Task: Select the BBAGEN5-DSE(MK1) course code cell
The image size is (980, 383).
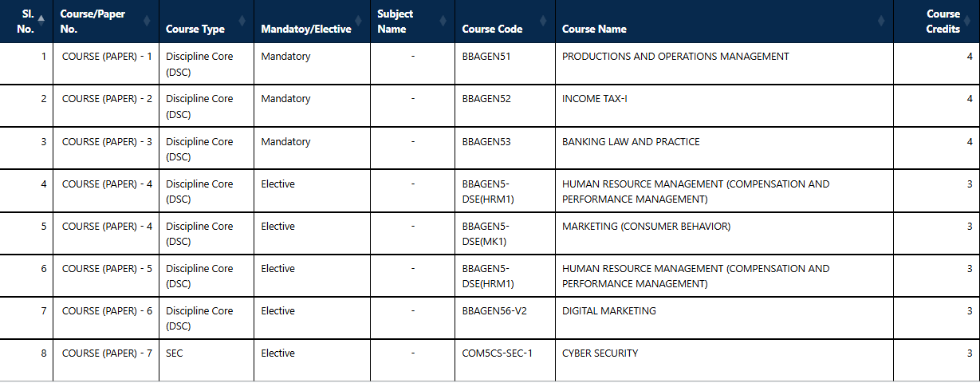Action: click(485, 234)
